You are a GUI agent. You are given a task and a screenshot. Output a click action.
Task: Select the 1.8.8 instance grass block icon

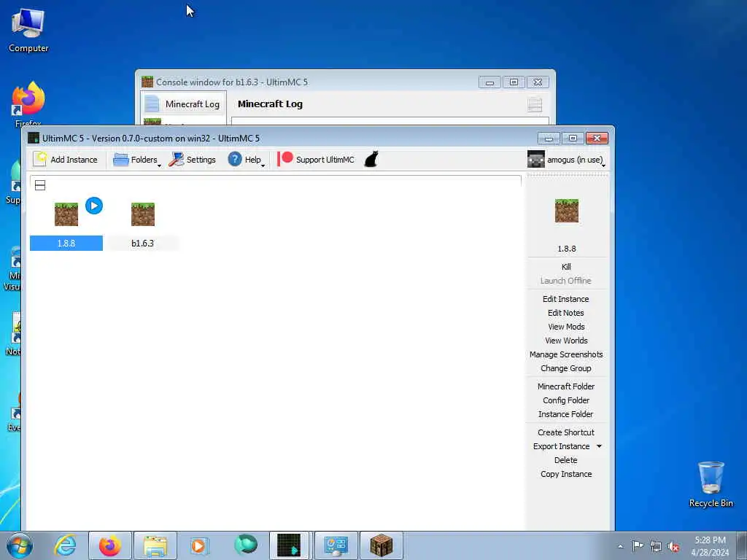pyautogui.click(x=66, y=214)
